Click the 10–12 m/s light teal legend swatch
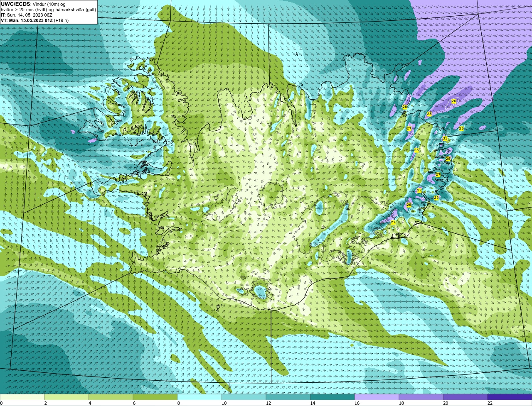Image resolution: width=532 pixels, height=406 pixels. [244, 397]
